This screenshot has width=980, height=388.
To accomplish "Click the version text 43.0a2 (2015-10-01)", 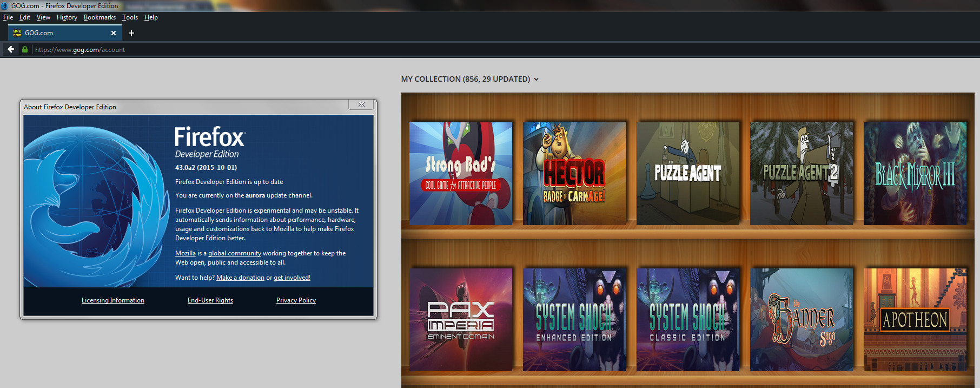I will coord(206,168).
